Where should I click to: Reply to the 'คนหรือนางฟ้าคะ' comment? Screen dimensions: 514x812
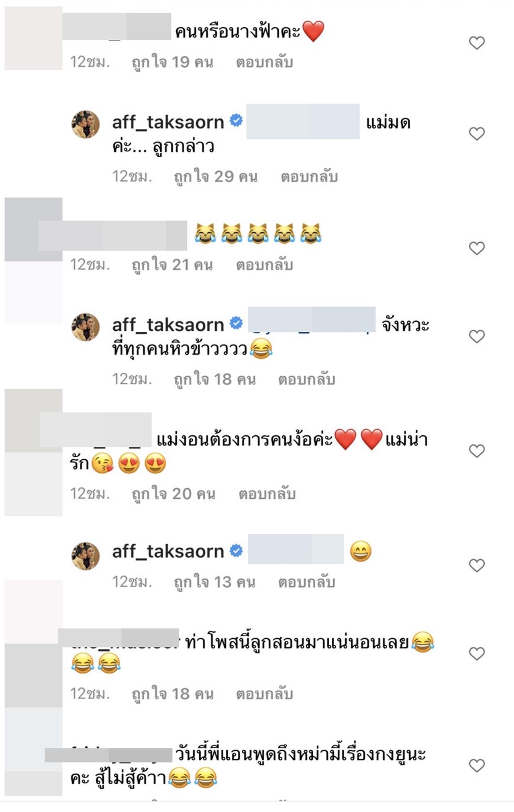pos(264,62)
